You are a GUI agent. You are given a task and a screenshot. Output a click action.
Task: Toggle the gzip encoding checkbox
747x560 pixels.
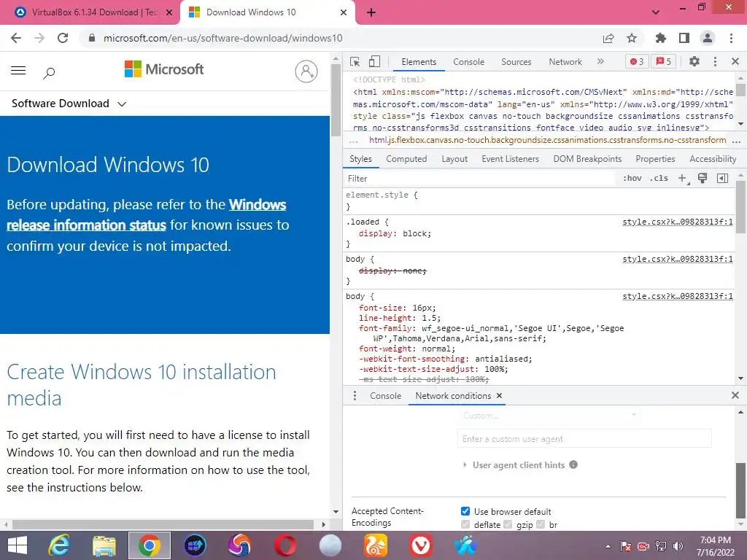pyautogui.click(x=508, y=524)
